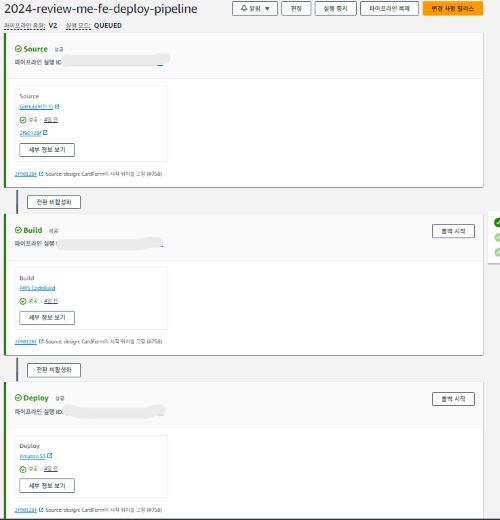The image size is (500, 520).
Task: Start rollback for the Build stage
Action: coord(453,231)
